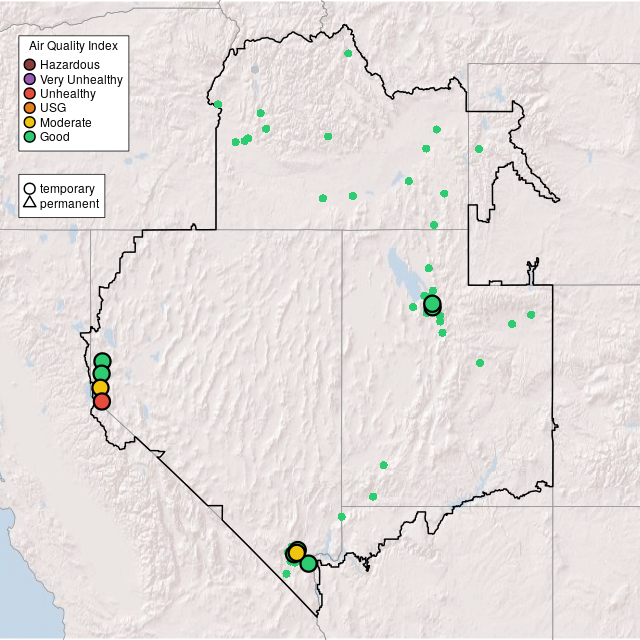Select the purple Very Unhealthy legend circle
This screenshot has width=640, height=640.
pos(30,79)
